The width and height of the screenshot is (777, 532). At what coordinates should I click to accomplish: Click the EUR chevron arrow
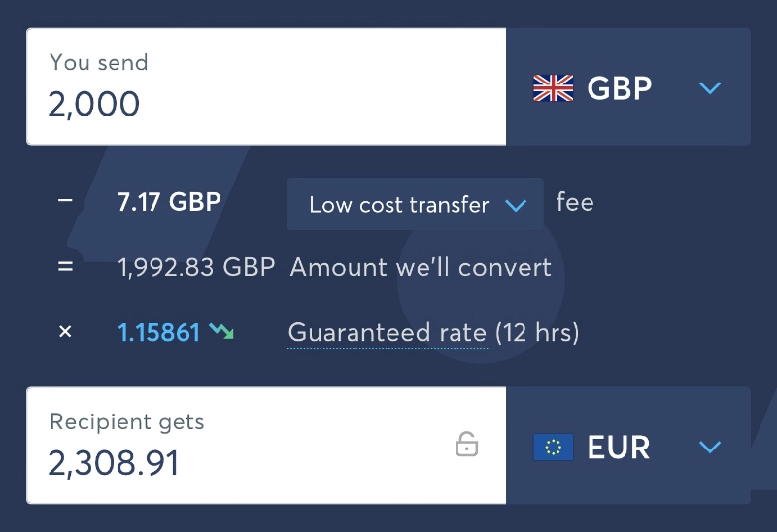(x=710, y=448)
